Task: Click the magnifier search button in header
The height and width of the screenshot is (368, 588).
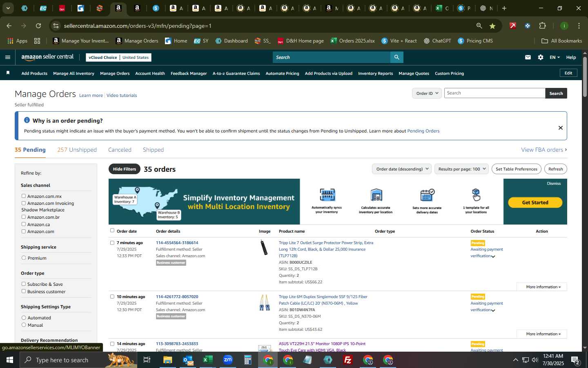Action: [x=396, y=57]
